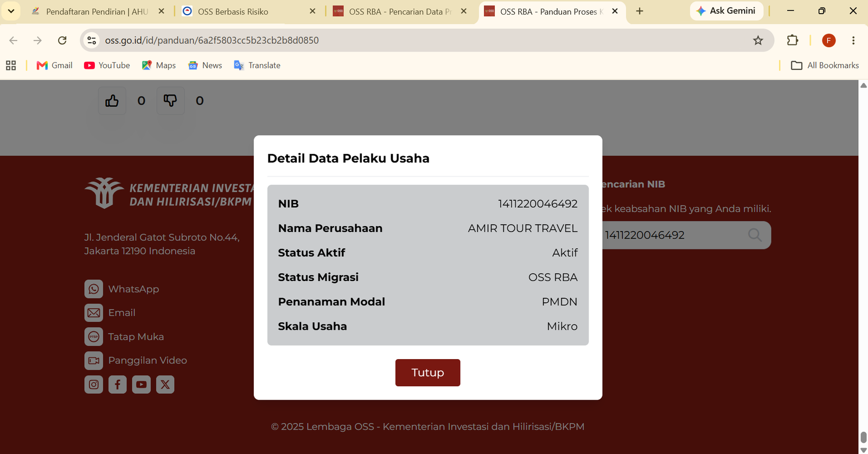Close the OSS Berbasis Risiko tab
The width and height of the screenshot is (868, 454).
coord(312,11)
